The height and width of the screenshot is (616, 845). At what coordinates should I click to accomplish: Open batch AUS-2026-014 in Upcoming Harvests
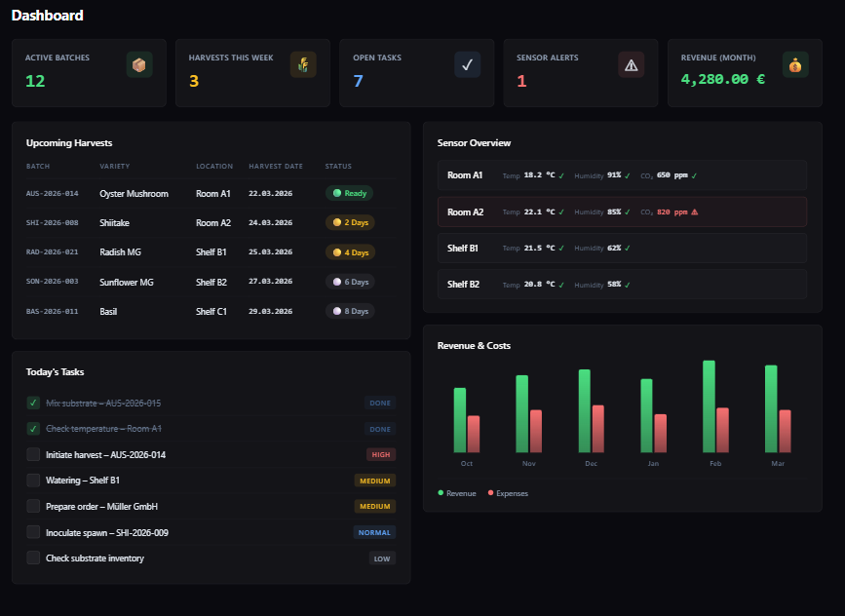click(x=52, y=194)
